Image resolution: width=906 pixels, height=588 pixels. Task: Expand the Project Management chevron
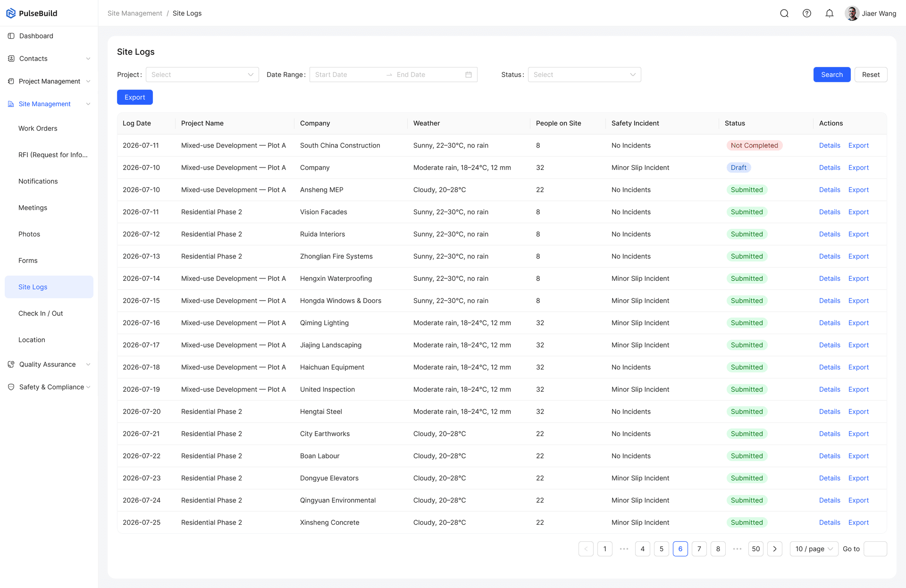(x=88, y=81)
